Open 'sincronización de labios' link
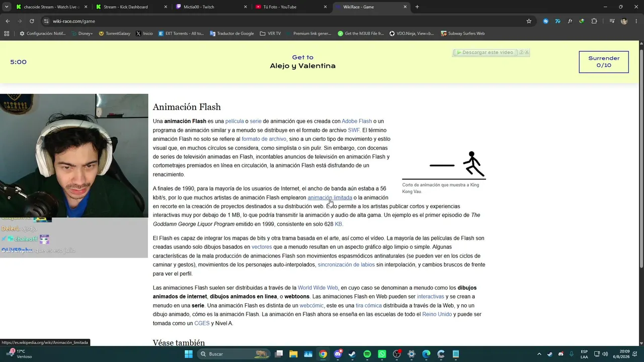This screenshot has width=644, height=362. 346,264
